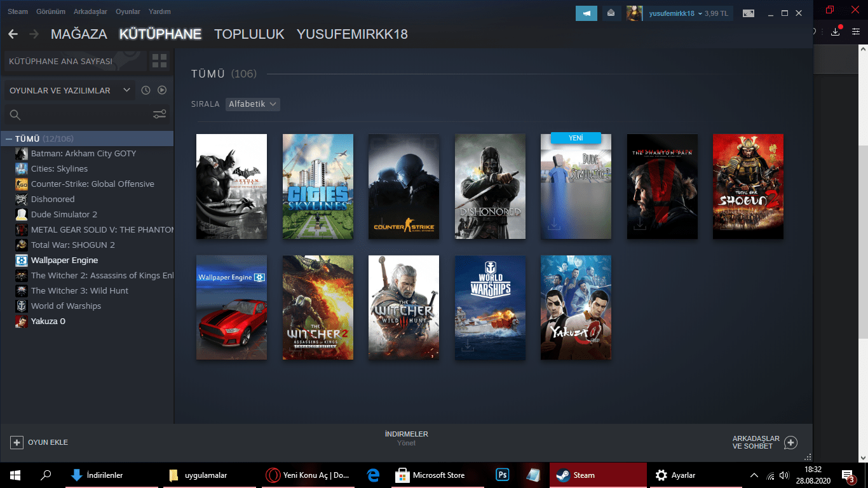Viewport: 868px width, 488px height.
Task: Select Dishonored in the sidebar list
Action: [x=87, y=199]
